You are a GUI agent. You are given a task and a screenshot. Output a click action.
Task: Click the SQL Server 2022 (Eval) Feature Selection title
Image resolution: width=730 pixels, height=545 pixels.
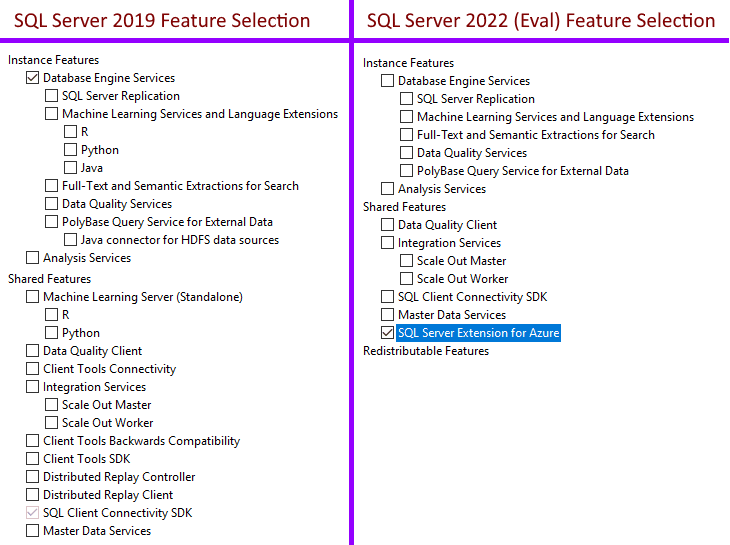pos(541,21)
